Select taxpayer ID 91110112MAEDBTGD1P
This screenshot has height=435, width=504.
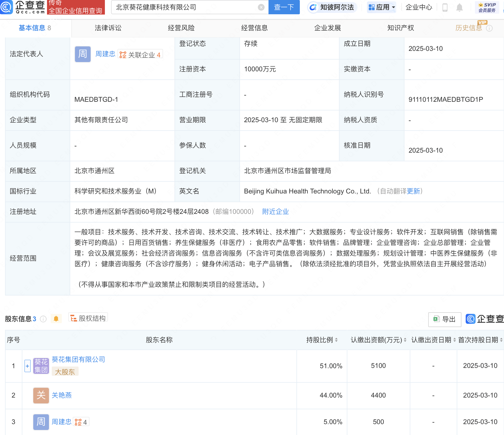point(446,100)
